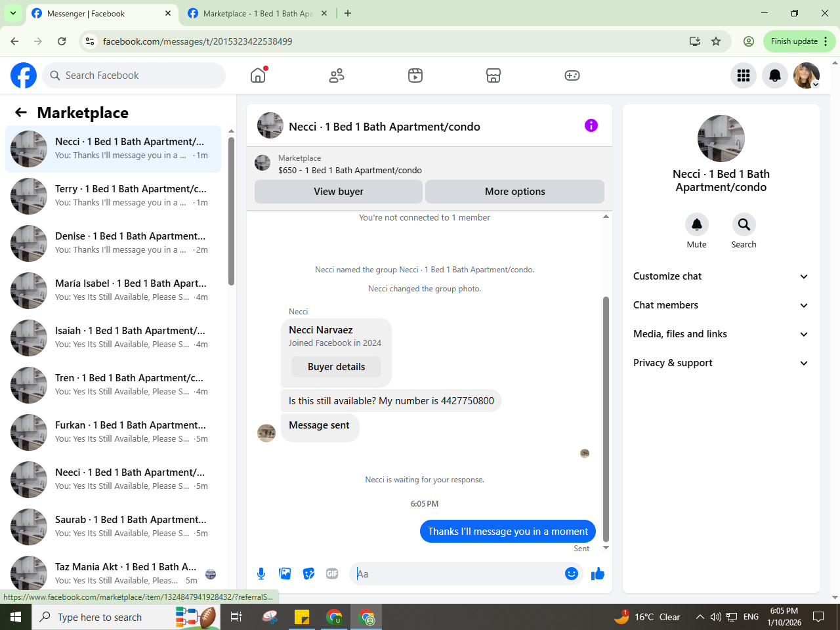Open Buyer details for Necci Narvaez

[336, 367]
